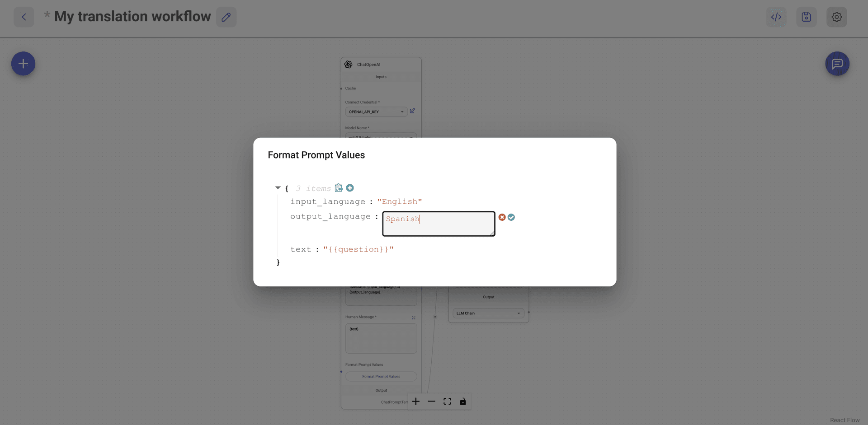Open the API code view
This screenshot has width=868, height=425.
click(x=776, y=17)
